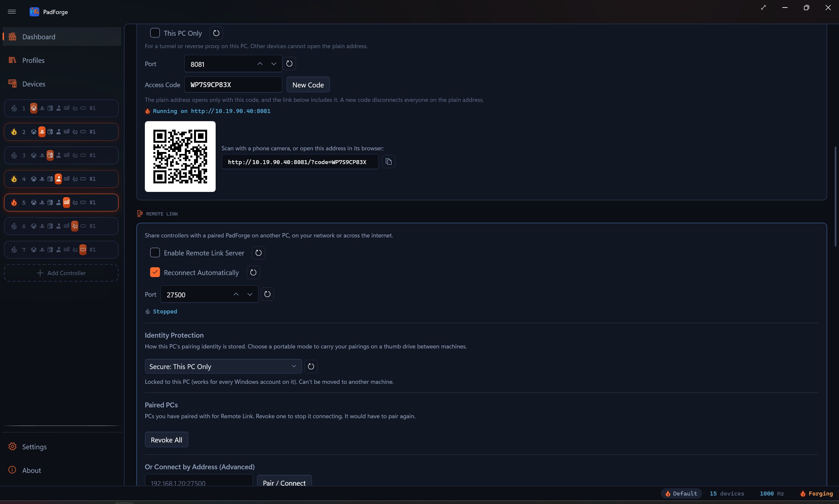Viewport: 839px width, 504px height.
Task: Open the Dashboard page
Action: pyautogui.click(x=62, y=37)
